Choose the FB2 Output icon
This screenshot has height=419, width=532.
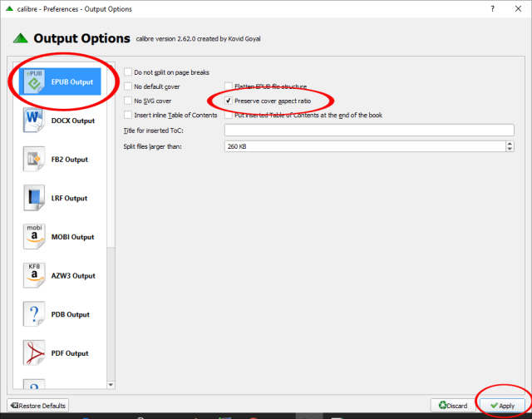(x=34, y=159)
